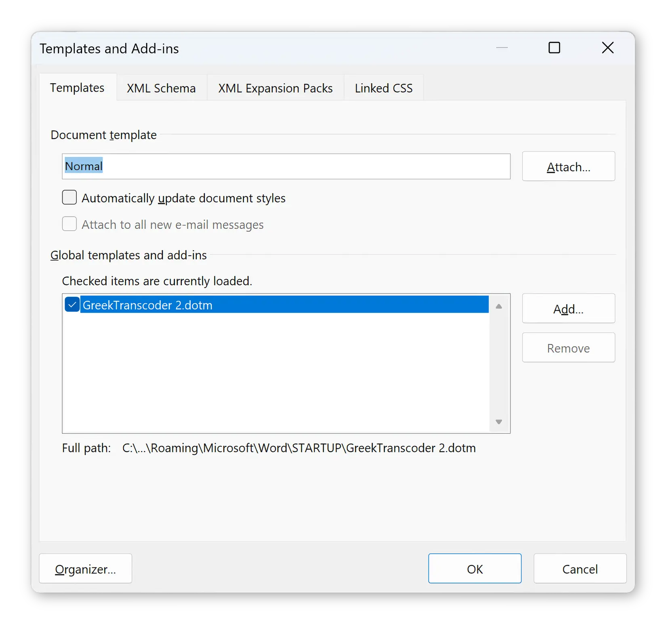Uncheck the GreekTranscoder 2.dotm add-in

[72, 305]
